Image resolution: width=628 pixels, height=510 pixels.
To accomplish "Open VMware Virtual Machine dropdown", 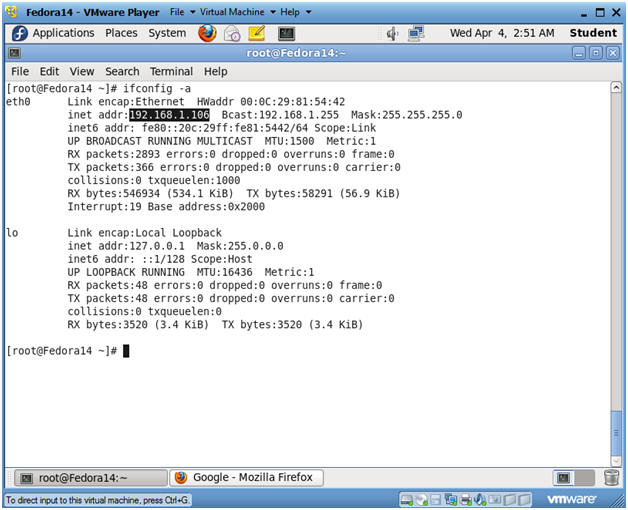I will pos(238,12).
